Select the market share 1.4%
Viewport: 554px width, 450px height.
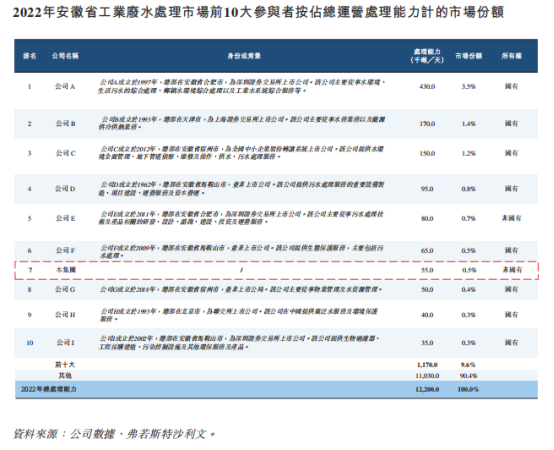(468, 124)
